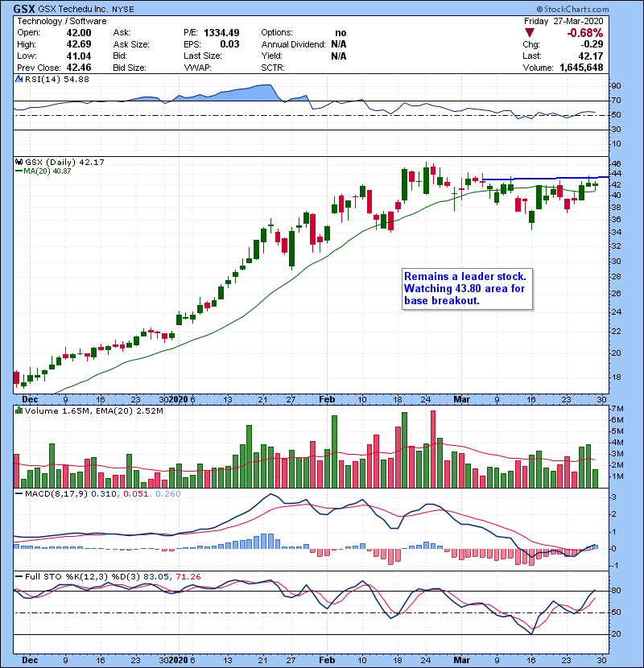This screenshot has height=668, width=644.
Task: Click the 'Remains a leader stock' annotation box
Action: tap(467, 288)
